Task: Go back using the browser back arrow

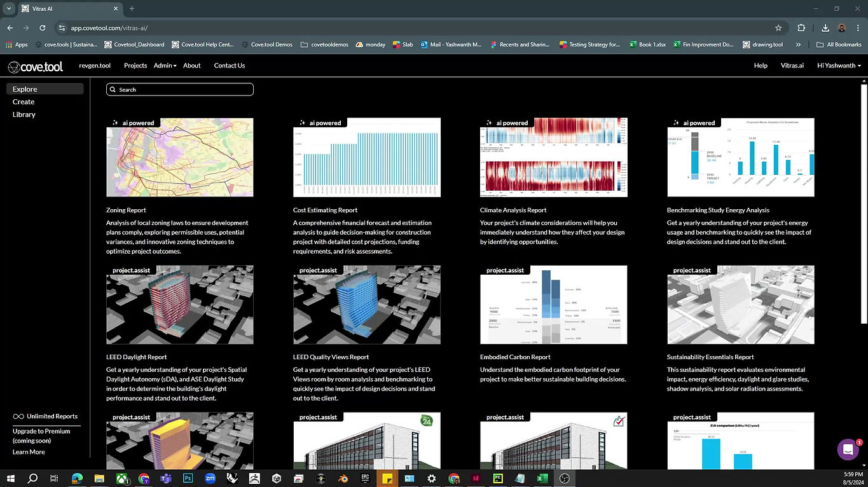Action: click(x=10, y=28)
